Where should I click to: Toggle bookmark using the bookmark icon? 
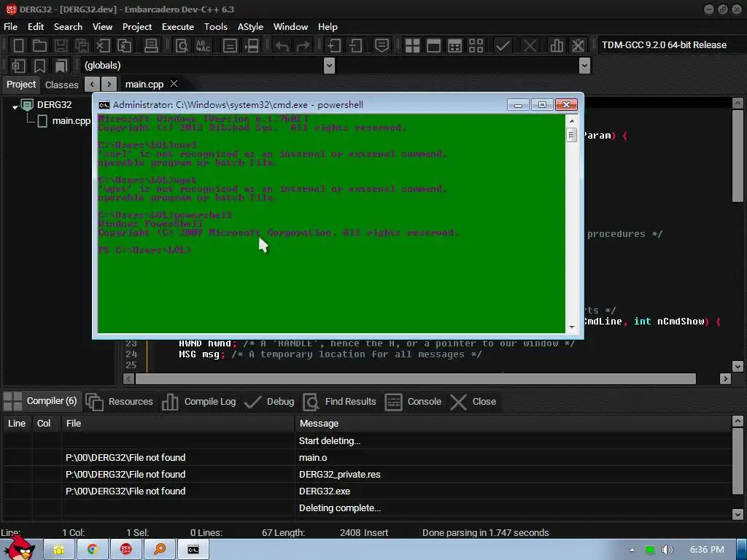point(39,66)
